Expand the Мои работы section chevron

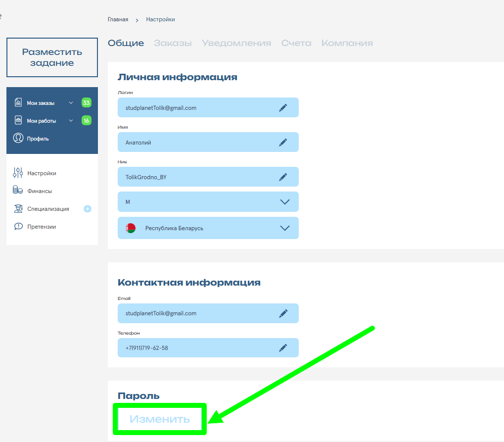coord(71,121)
